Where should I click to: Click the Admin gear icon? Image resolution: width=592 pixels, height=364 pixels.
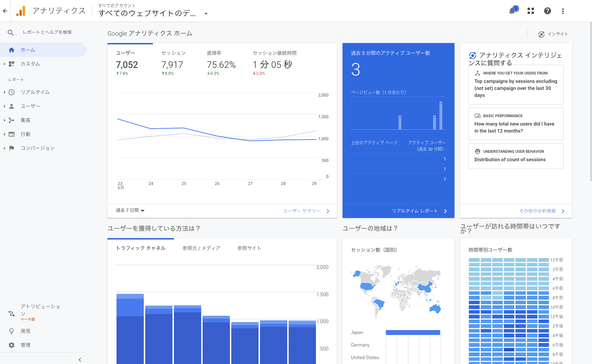point(12,345)
